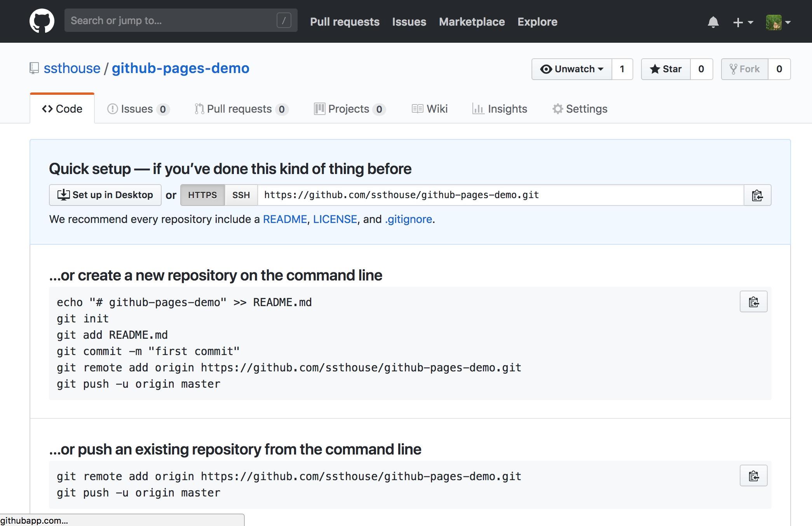Copy the create-new-repository command snippet
The image size is (812, 526).
(x=753, y=301)
